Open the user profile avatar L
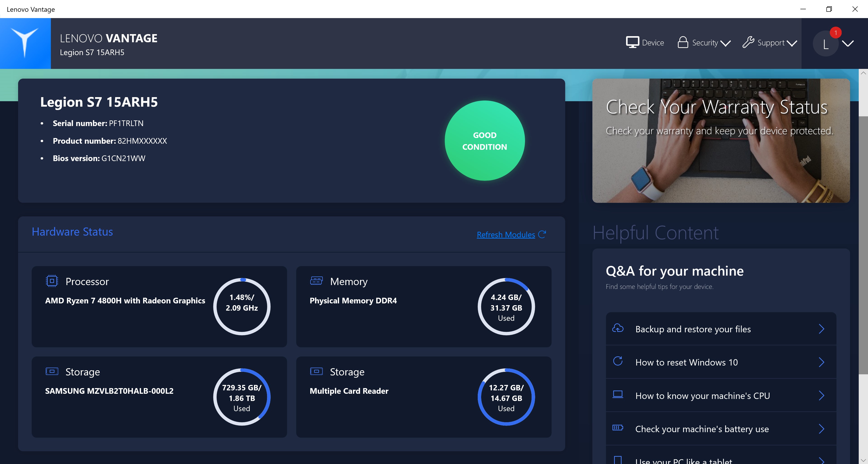The image size is (868, 464). (825, 43)
